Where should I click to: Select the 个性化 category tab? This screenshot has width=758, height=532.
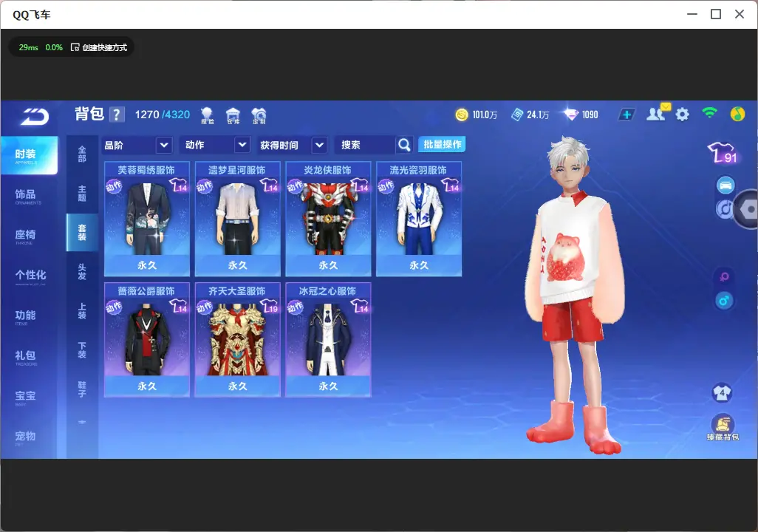point(29,276)
